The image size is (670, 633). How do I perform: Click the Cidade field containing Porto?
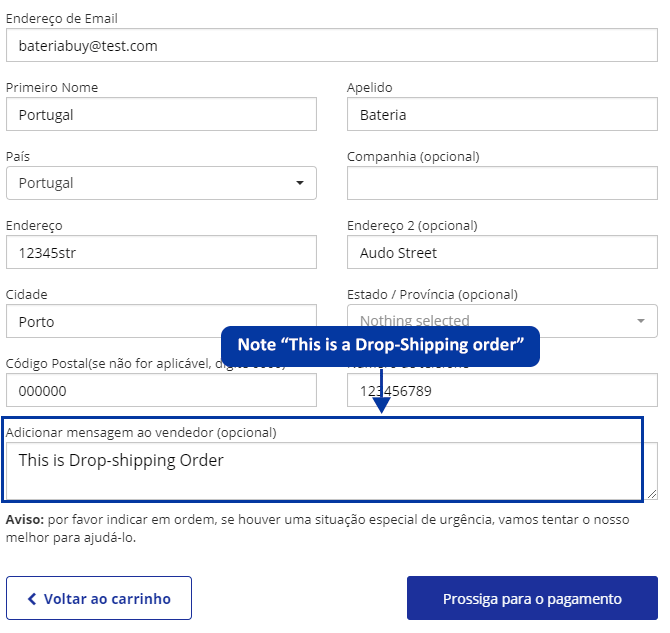(161, 321)
